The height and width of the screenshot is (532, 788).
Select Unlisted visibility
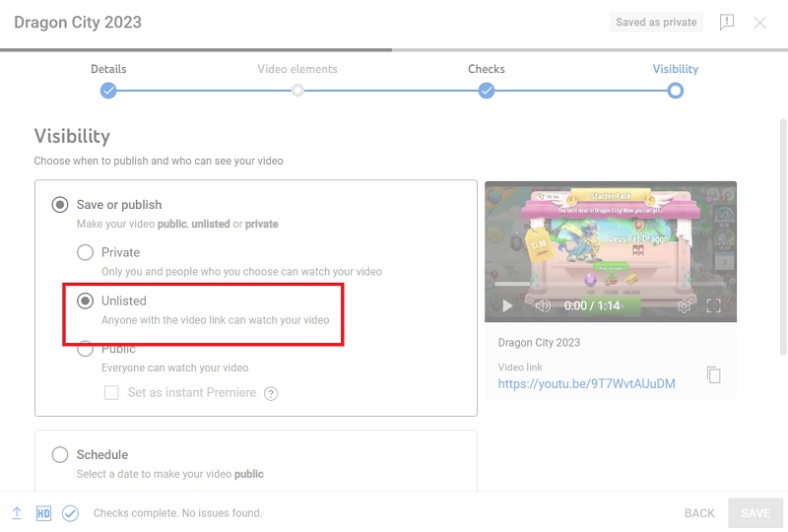point(85,300)
